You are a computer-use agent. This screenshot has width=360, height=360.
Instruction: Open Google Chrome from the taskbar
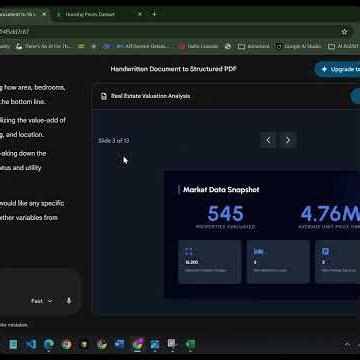[66, 344]
